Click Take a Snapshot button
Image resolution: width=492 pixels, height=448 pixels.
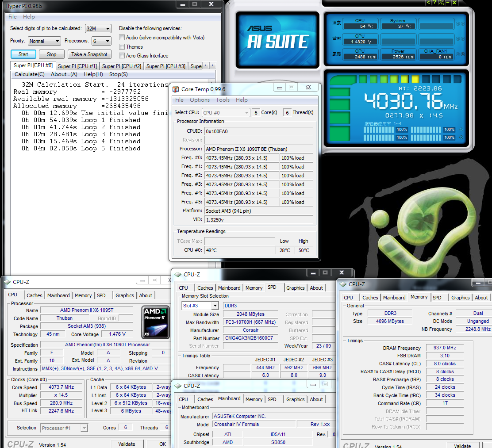click(89, 54)
